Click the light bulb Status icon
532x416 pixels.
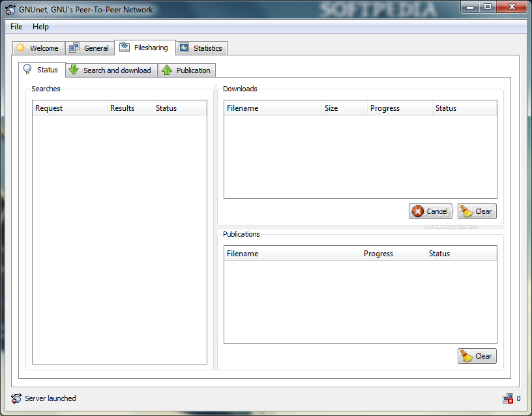click(27, 69)
